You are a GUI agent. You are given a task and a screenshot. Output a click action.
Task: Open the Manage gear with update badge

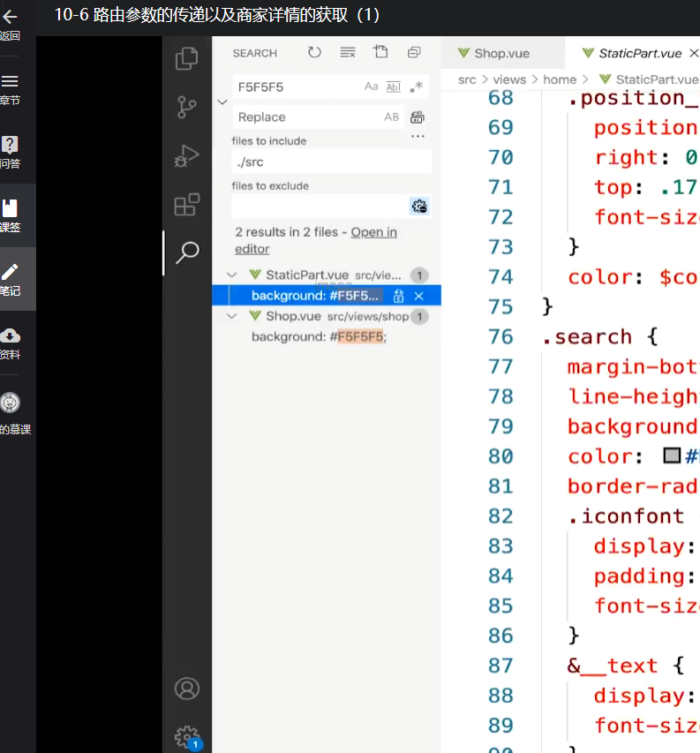click(187, 737)
